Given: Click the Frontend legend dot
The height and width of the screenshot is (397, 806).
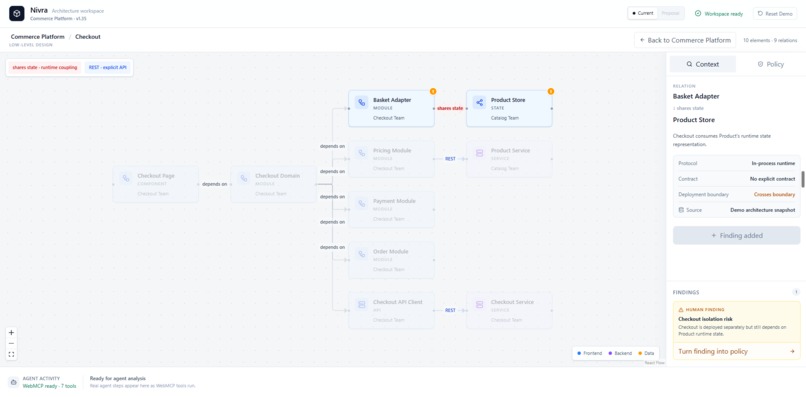Looking at the screenshot, I should [x=579, y=353].
